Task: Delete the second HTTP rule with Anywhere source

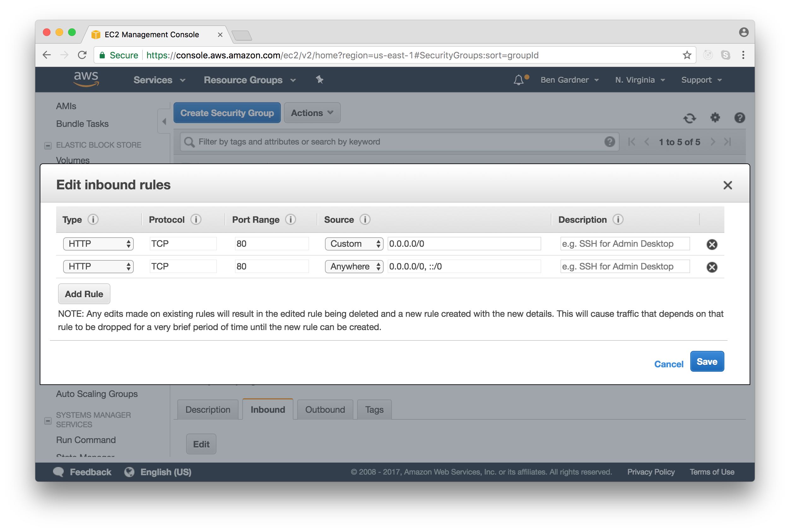Action: pyautogui.click(x=711, y=267)
